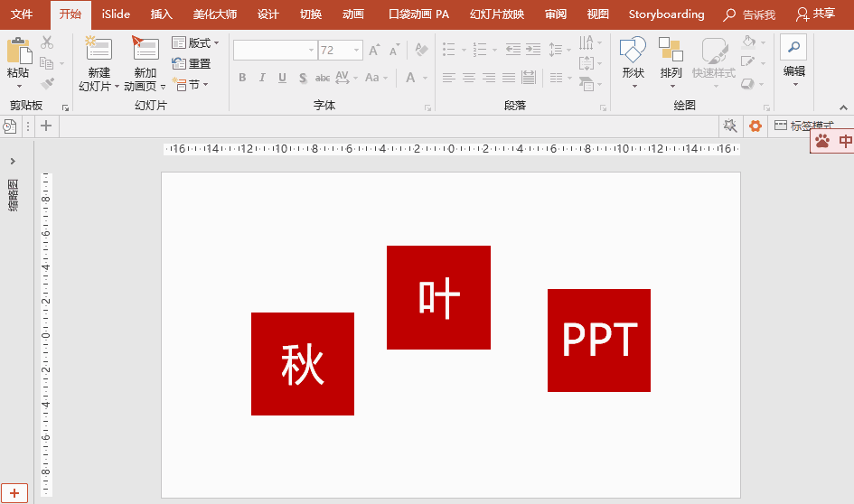Screen dimensions: 854x504
Task: Click the shape outline pen icon
Action: coord(748,62)
